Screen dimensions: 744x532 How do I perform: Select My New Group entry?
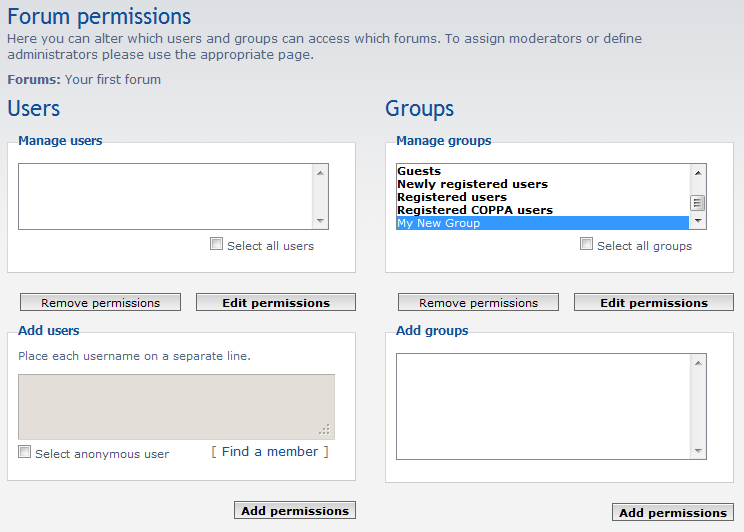pos(438,223)
